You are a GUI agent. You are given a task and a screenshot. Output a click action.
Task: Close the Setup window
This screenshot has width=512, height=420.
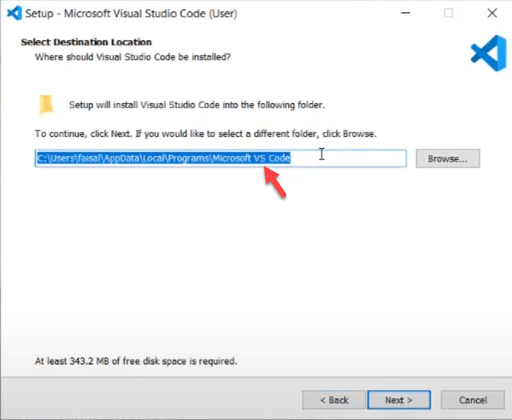click(492, 13)
